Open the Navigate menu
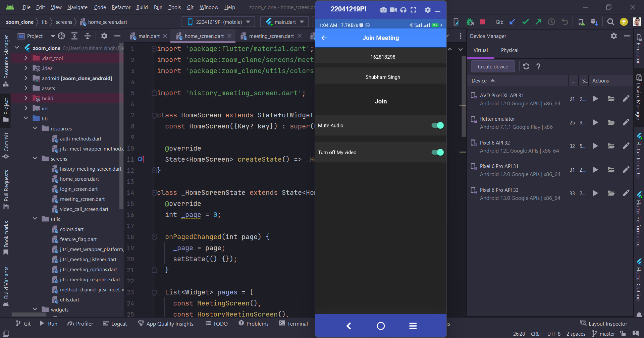 (x=77, y=7)
